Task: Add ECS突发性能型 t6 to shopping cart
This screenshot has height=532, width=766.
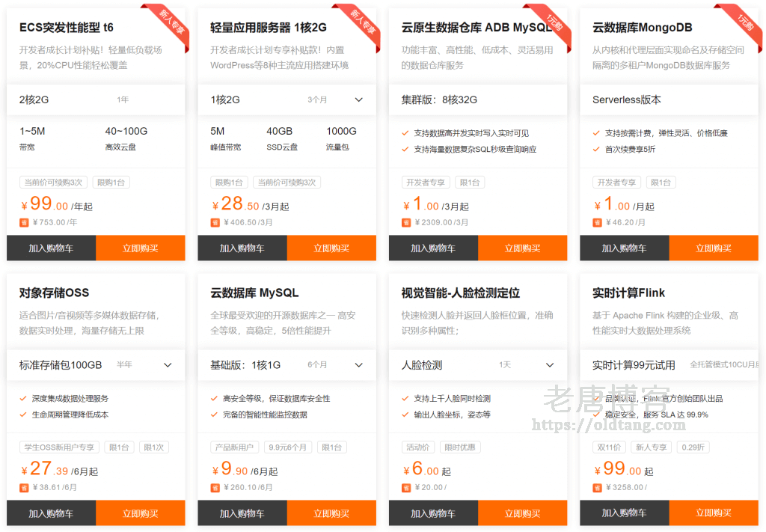Action: click(x=51, y=248)
